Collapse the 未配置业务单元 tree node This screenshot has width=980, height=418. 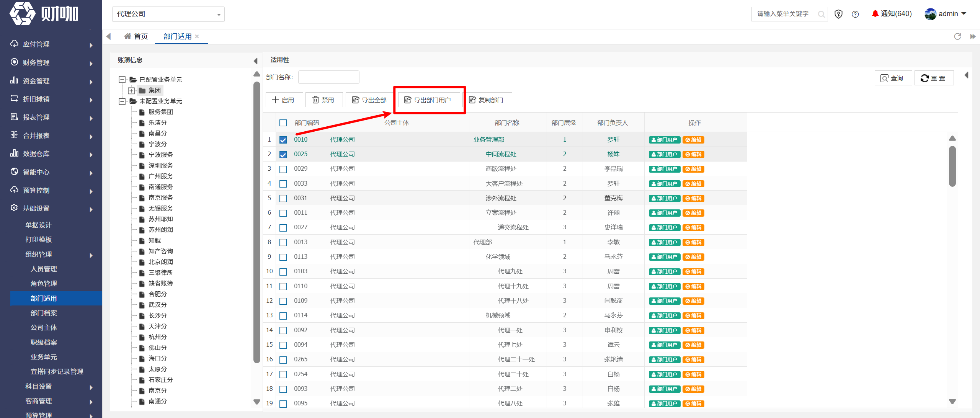pos(122,101)
